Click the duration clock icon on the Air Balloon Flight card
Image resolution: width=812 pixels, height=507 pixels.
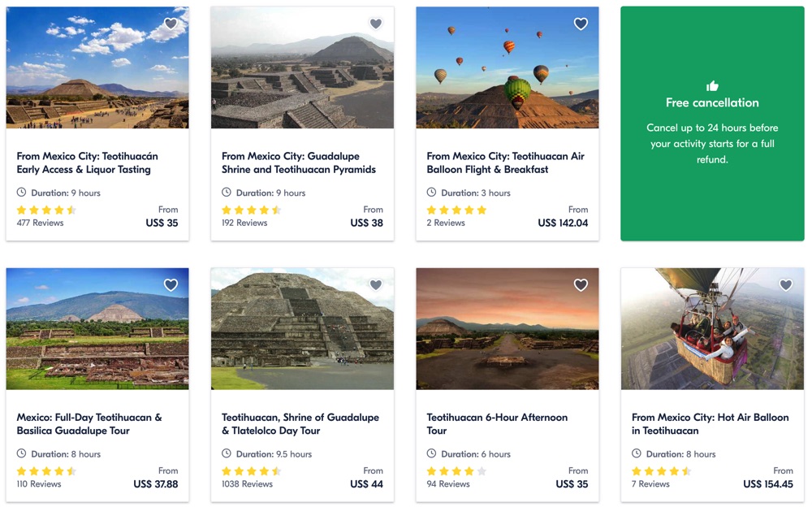[x=431, y=193]
